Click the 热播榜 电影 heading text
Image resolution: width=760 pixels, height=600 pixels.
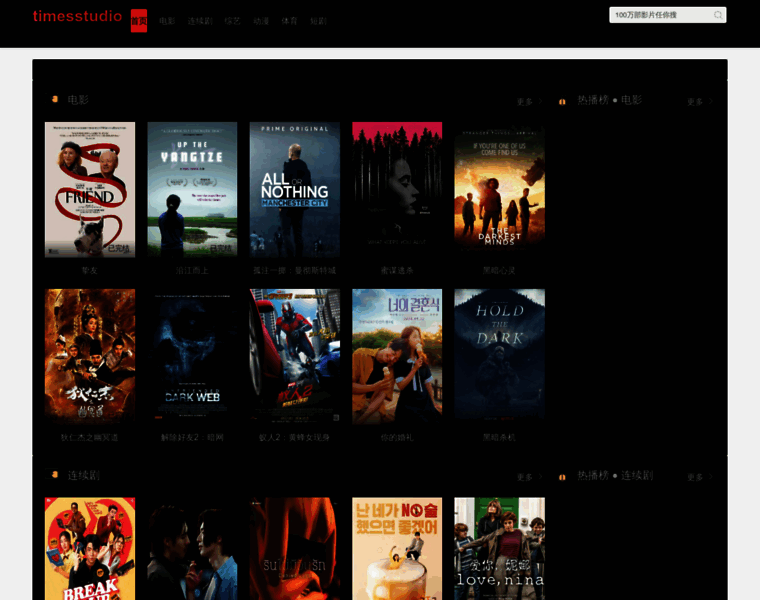click(610, 100)
